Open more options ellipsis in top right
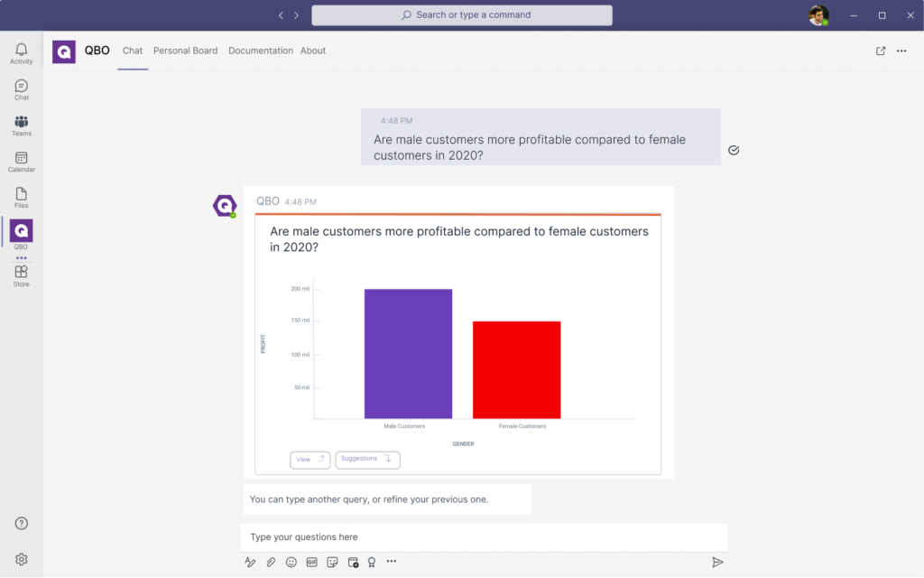Screen dimensions: 924x578 [x=901, y=51]
